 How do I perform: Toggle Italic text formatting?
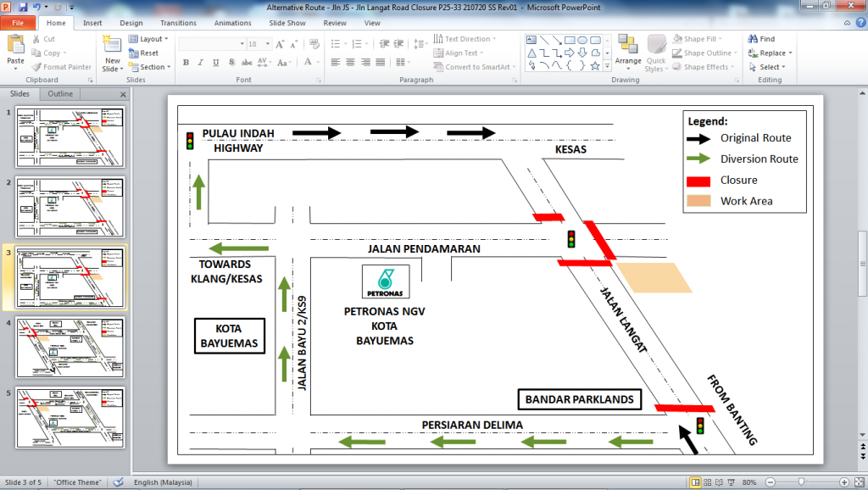tap(199, 63)
